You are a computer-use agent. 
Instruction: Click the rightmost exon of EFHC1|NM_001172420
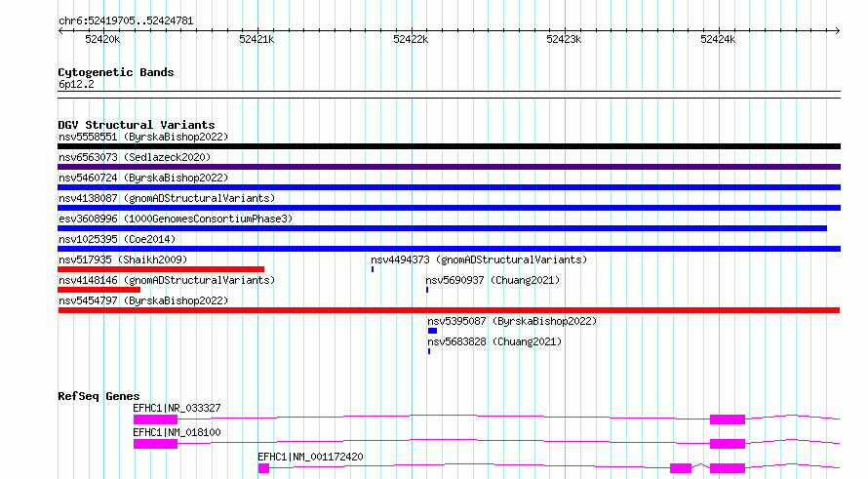[728, 468]
